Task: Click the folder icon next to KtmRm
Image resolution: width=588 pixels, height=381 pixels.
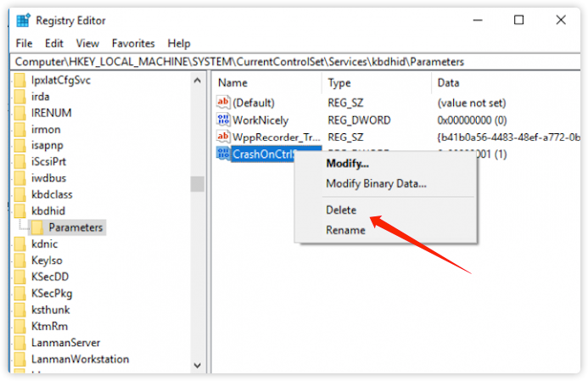Action: pyautogui.click(x=20, y=326)
